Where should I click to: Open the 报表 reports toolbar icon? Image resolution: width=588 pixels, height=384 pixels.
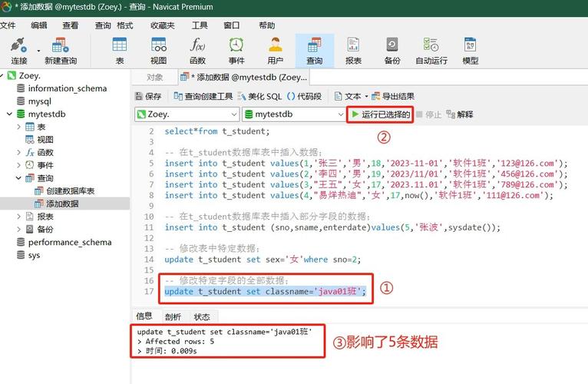[x=353, y=51]
